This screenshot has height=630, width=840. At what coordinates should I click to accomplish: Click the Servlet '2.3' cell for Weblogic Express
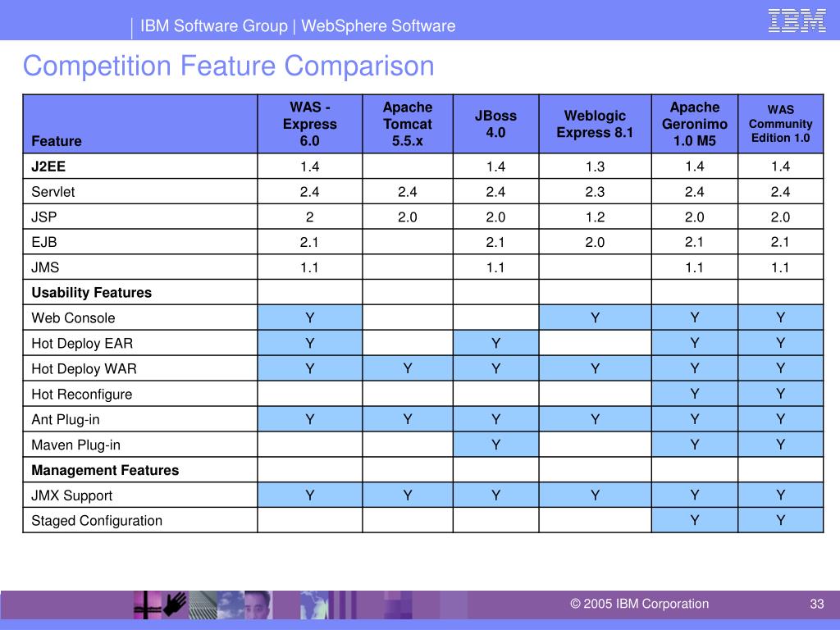pyautogui.click(x=595, y=191)
